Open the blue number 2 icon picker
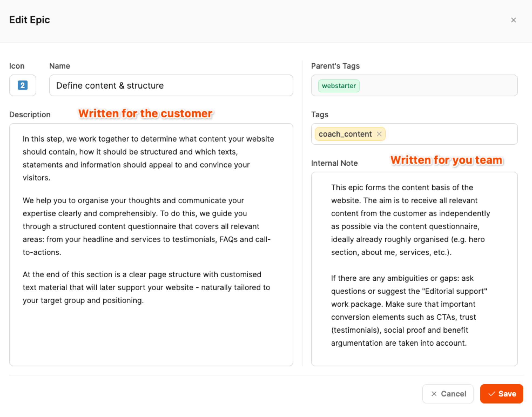532x417 pixels. (23, 85)
